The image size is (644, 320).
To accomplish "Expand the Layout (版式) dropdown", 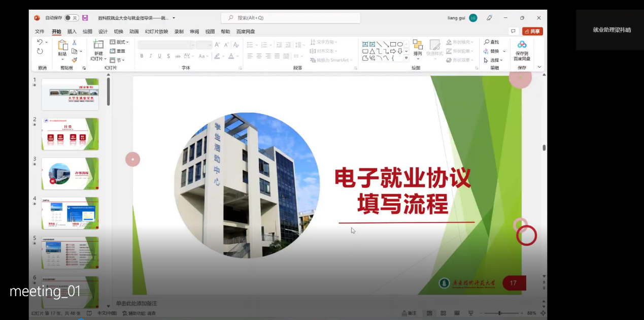I will pyautogui.click(x=120, y=42).
